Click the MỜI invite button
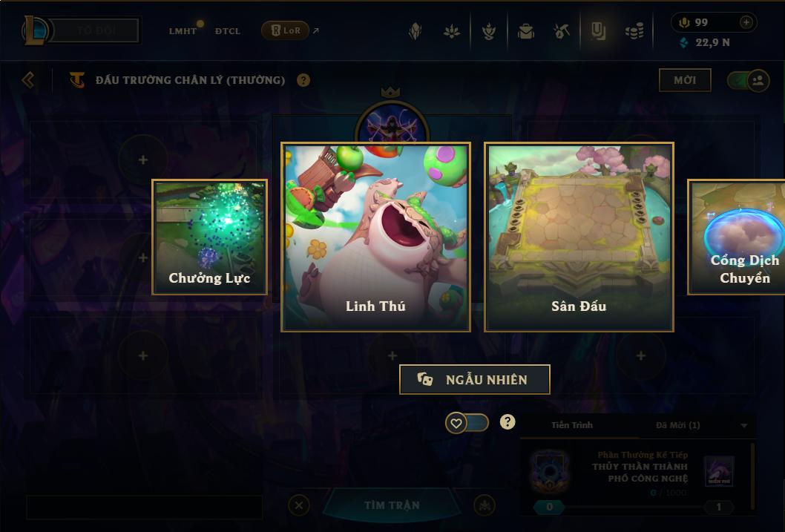Viewport: 785px width, 532px height. click(x=685, y=80)
